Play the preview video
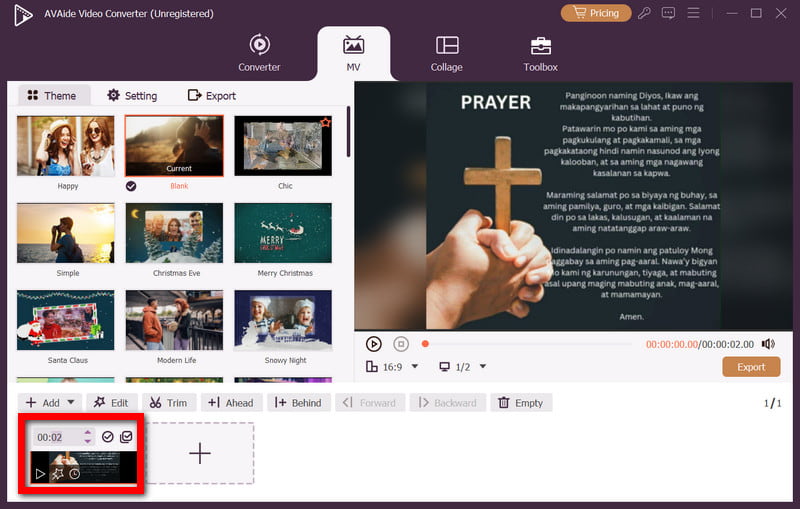This screenshot has width=800, height=509. pos(373,344)
